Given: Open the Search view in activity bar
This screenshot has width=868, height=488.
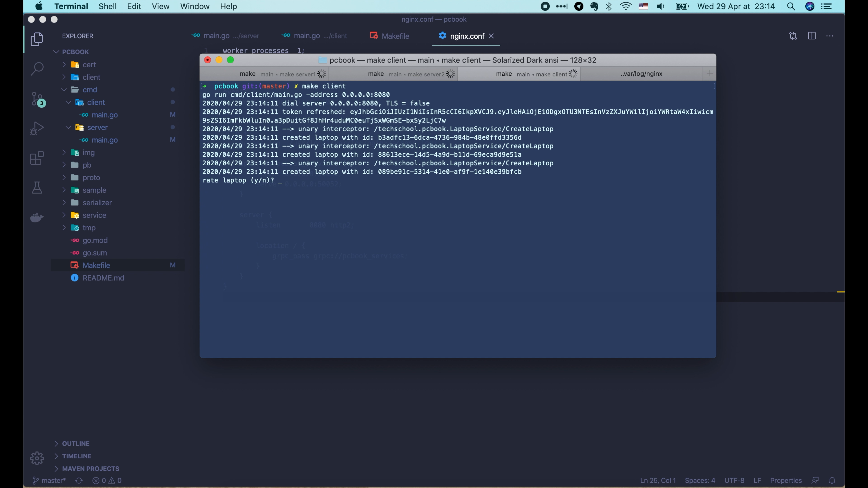Looking at the screenshot, I should pyautogui.click(x=37, y=68).
